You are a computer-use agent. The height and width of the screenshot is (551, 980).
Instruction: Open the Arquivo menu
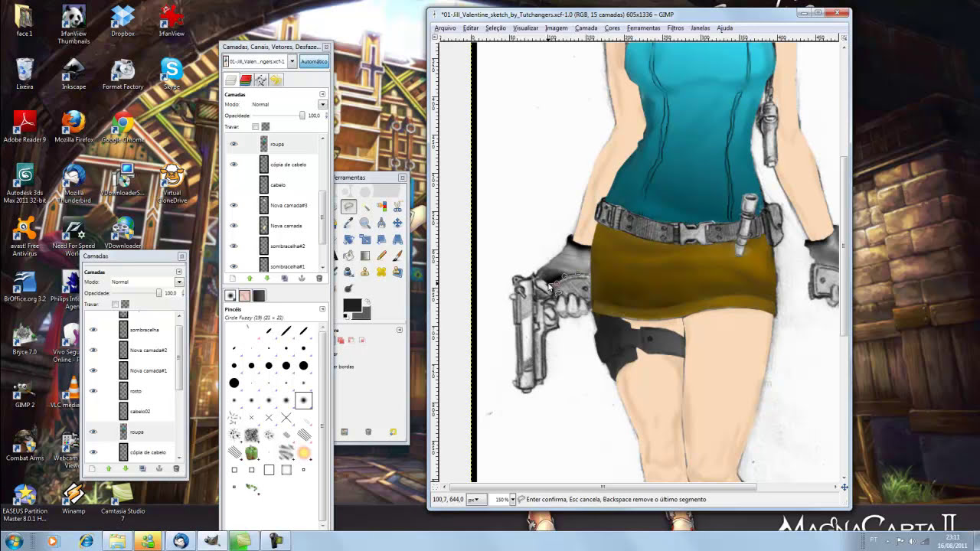point(445,28)
